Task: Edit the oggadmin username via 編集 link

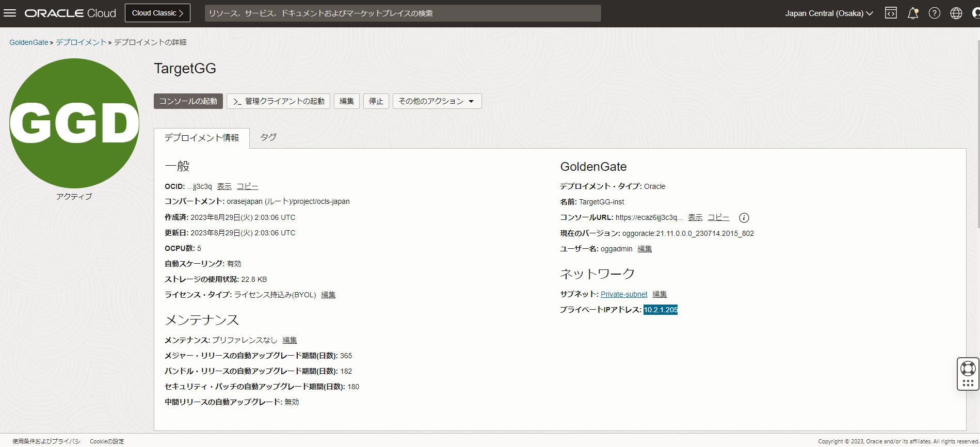Action: tap(645, 249)
